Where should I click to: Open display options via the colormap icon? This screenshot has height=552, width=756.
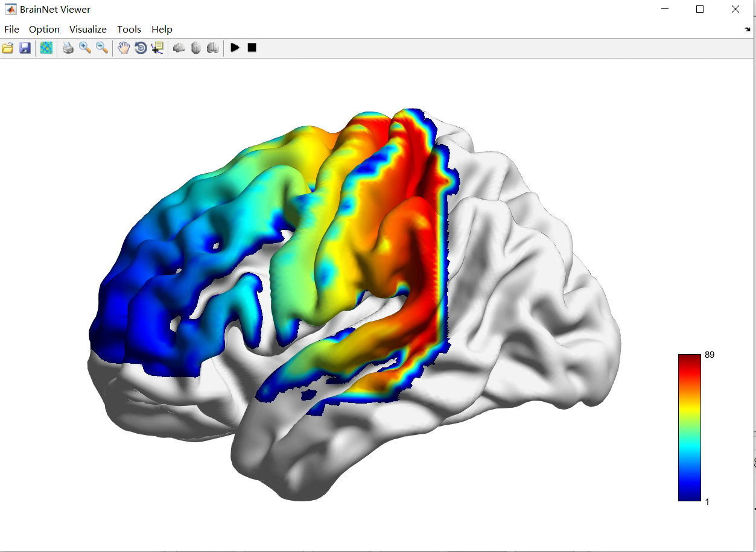point(46,48)
